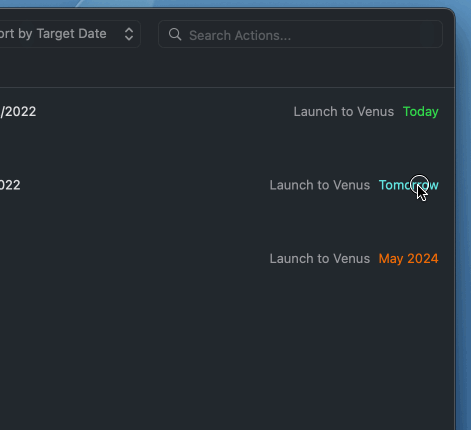Click the /2022 date text in first row
The width and height of the screenshot is (471, 430).
pos(18,112)
